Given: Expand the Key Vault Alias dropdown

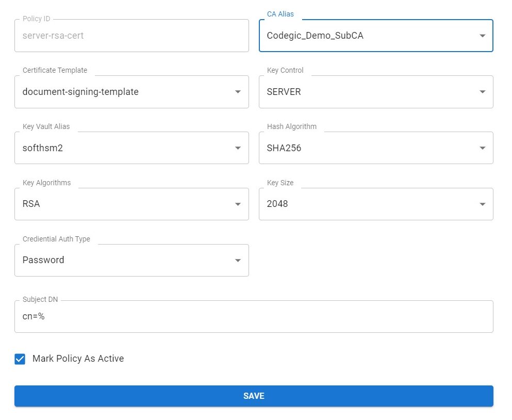Looking at the screenshot, I should 237,148.
